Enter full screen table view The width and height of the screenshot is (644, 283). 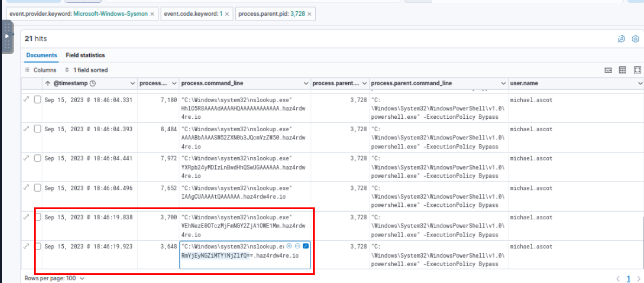(x=637, y=70)
